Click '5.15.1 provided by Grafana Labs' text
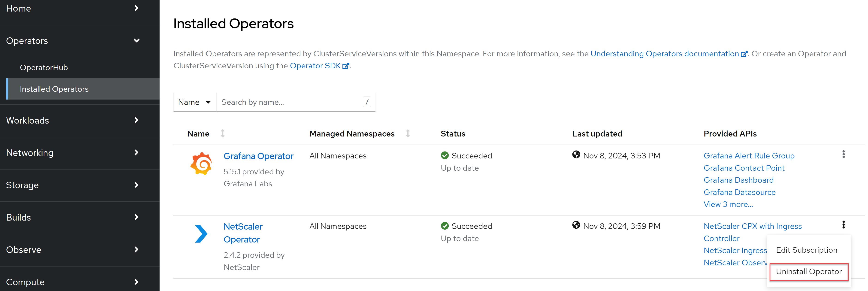Screen dimensions: 868x291 point(254,178)
